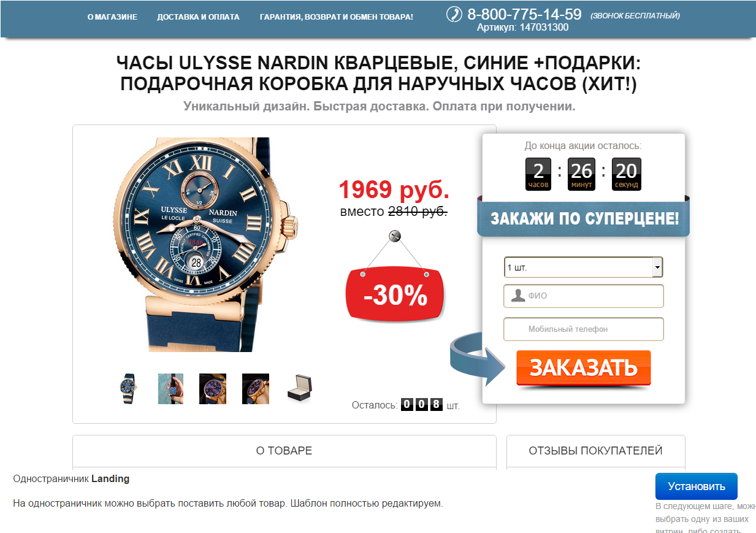The width and height of the screenshot is (756, 533).
Task: Click the person icon in ФИО field
Action: pyautogui.click(x=518, y=296)
